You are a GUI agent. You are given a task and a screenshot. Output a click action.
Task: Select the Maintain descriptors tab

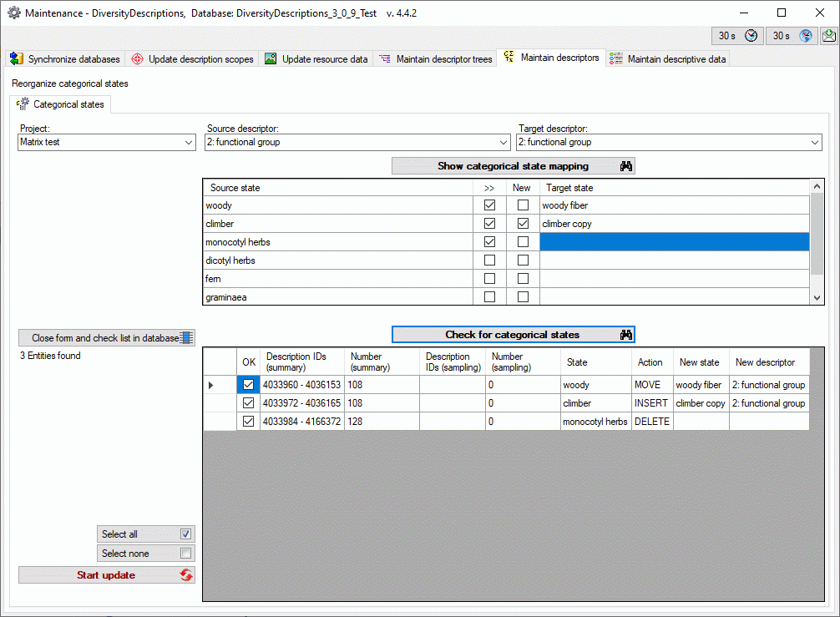pyautogui.click(x=552, y=58)
